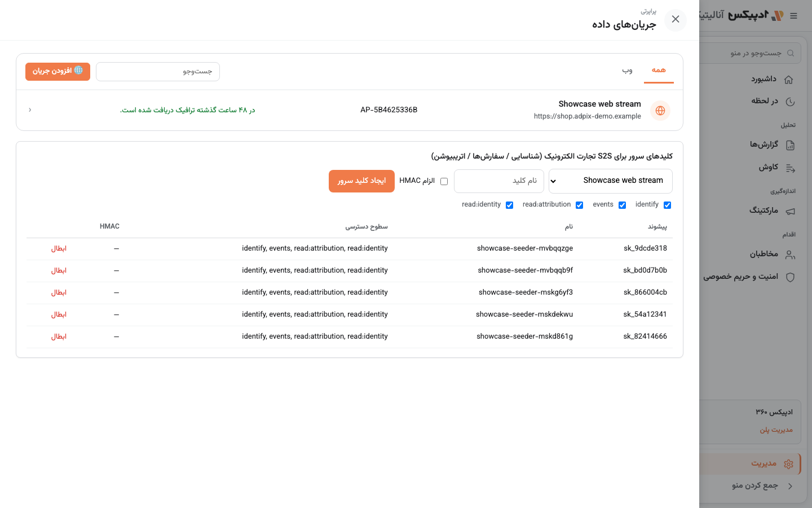812x508 pixels.
Task: Click the جست‌وجو در منو search field
Action: (x=750, y=53)
